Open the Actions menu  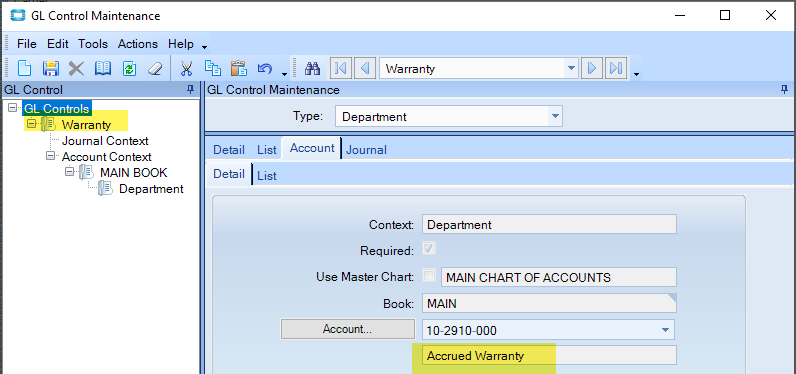[x=138, y=44]
